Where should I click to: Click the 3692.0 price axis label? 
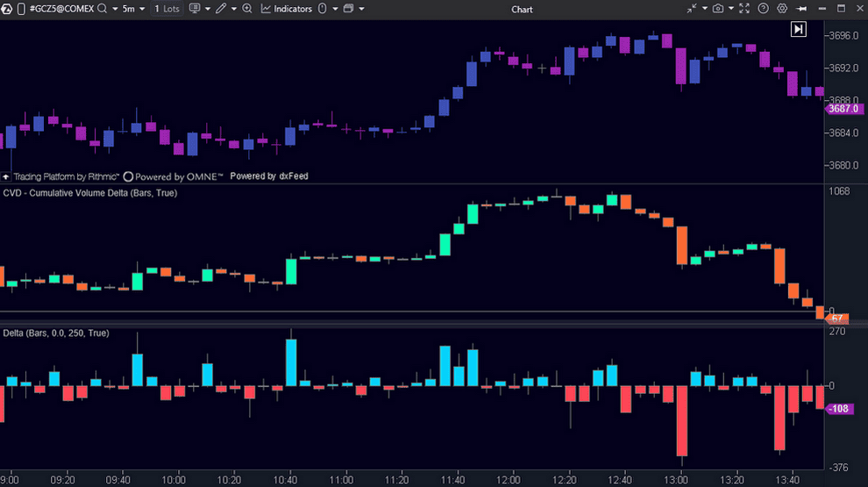pos(843,68)
